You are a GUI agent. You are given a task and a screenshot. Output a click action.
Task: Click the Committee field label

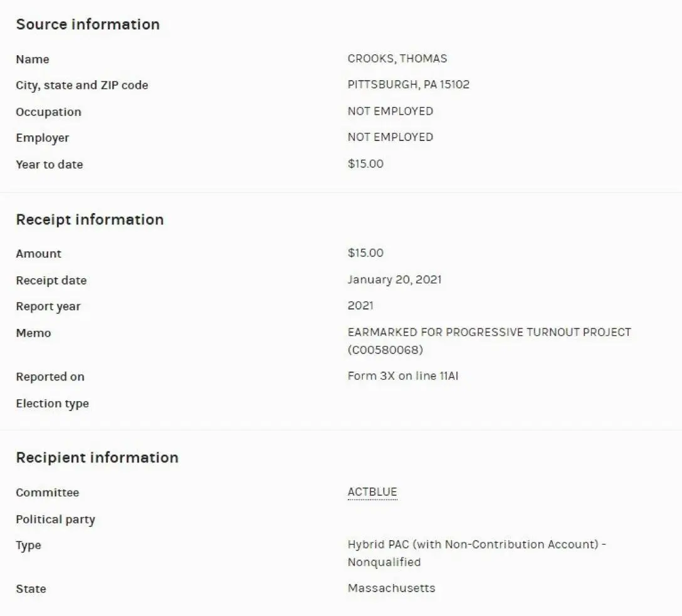48,493
